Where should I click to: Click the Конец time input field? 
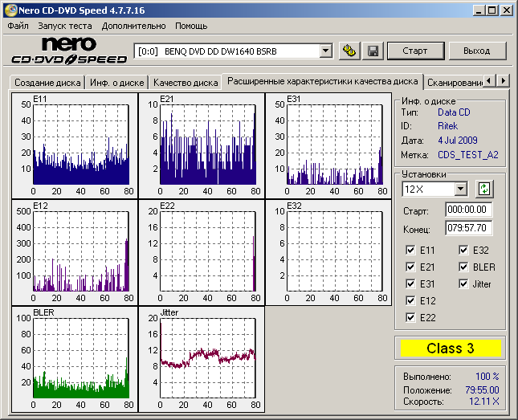click(x=468, y=228)
